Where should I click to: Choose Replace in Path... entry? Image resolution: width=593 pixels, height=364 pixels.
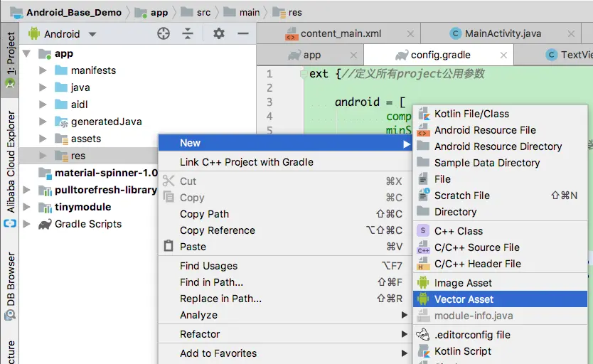285,298
